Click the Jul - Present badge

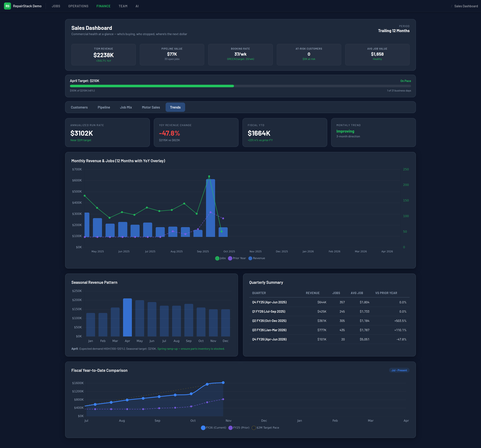click(x=399, y=370)
